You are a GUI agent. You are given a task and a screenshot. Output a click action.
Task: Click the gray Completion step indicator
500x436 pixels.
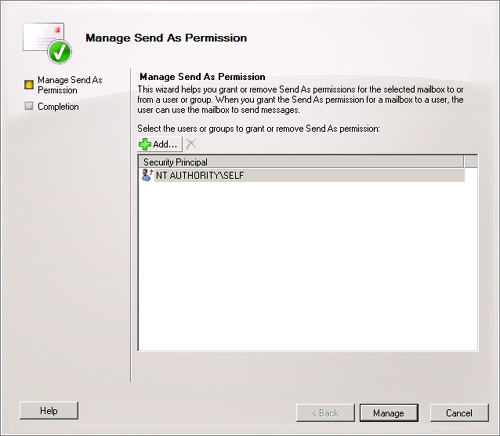29,106
